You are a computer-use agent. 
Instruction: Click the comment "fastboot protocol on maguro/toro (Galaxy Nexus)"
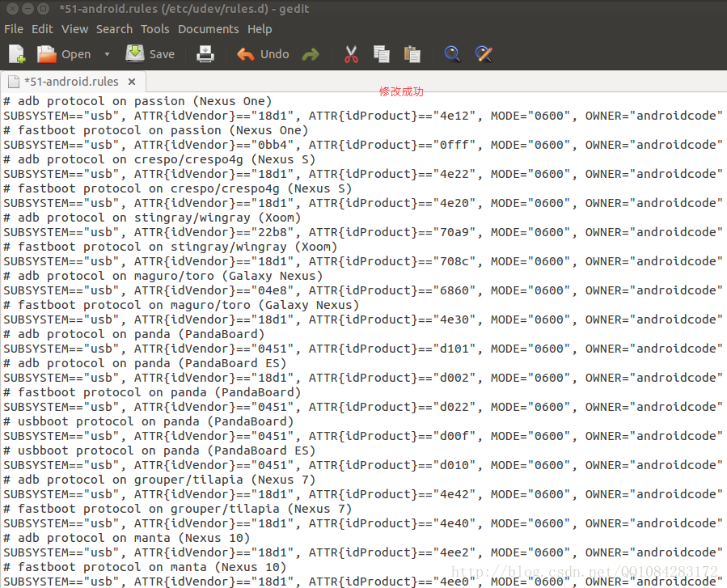(188, 305)
